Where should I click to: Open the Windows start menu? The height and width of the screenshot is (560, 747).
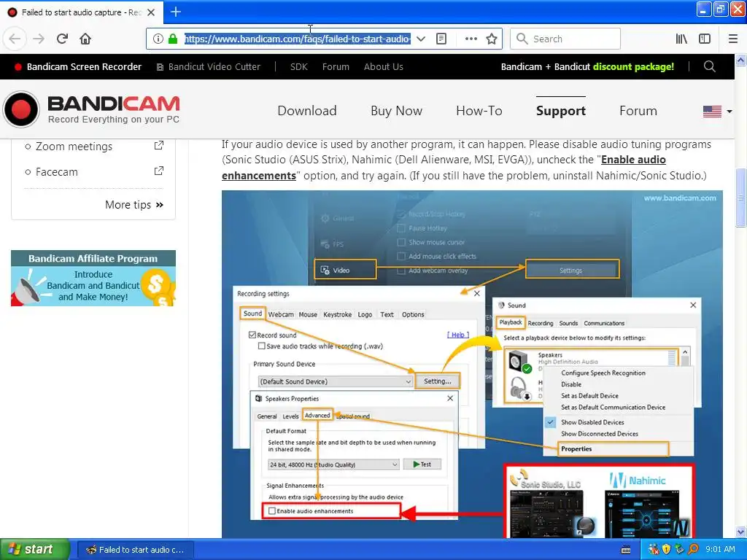(x=34, y=550)
